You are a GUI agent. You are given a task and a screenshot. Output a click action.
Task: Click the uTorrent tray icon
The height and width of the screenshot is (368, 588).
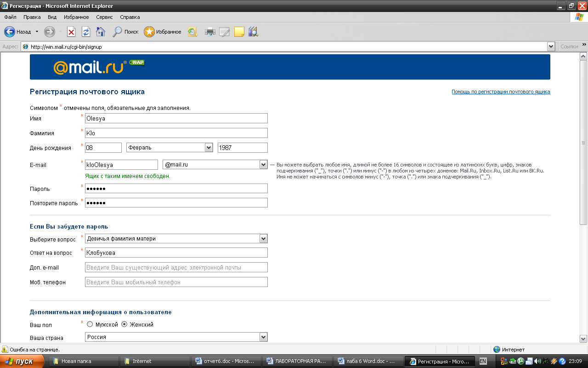(521, 362)
